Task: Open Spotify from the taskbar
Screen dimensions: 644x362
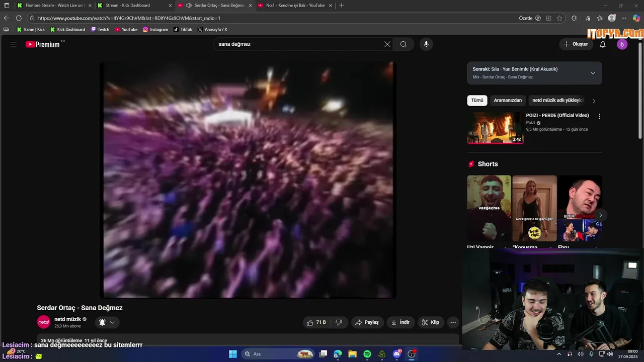Action: 367,354
